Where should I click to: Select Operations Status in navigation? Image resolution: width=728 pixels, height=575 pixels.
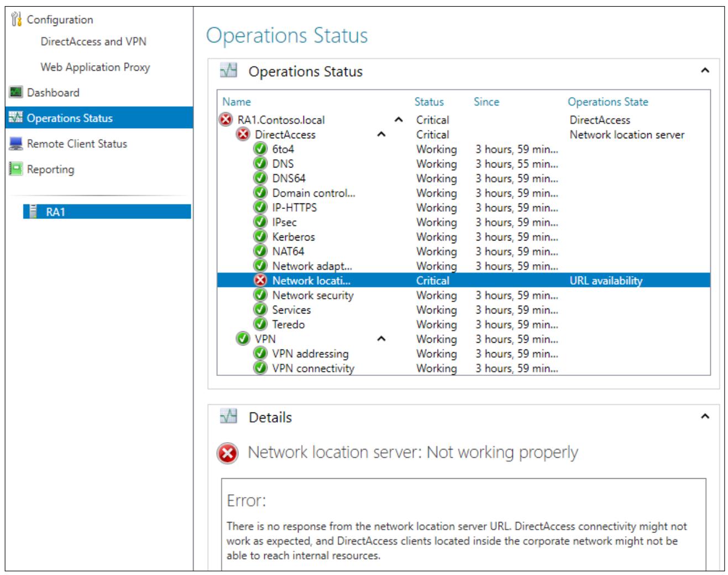click(x=99, y=118)
